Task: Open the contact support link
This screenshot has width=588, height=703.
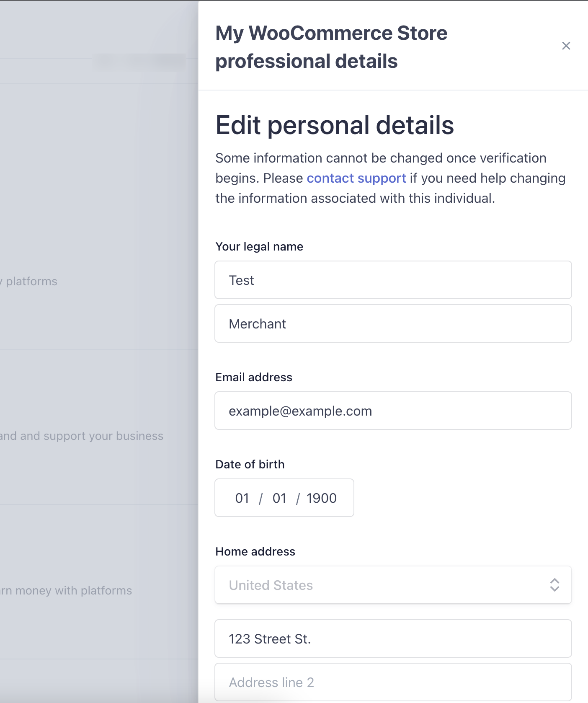Action: (356, 178)
